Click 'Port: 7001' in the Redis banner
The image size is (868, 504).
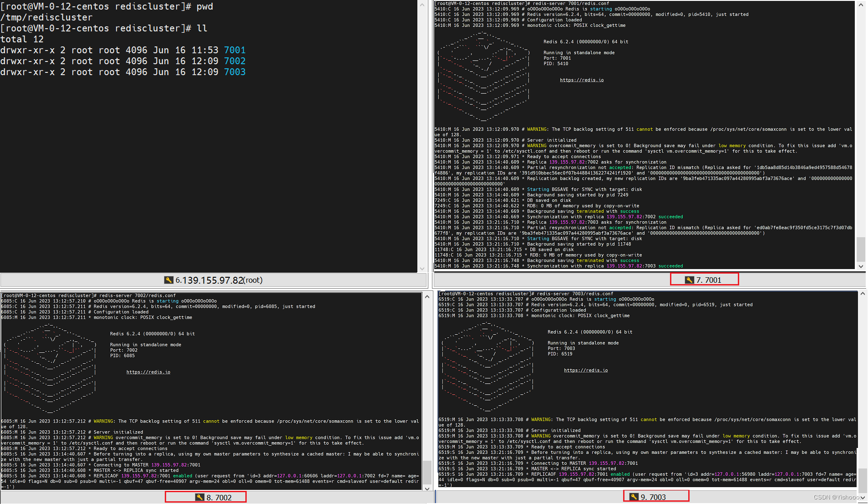pos(557,58)
